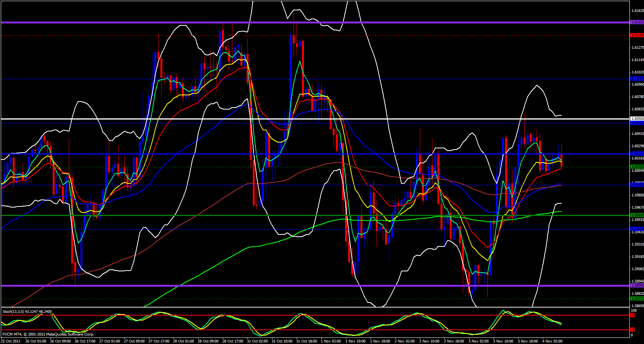Click the purple 1.6152 price label
Image resolution: width=644 pixels, height=344 pixels.
637,22
